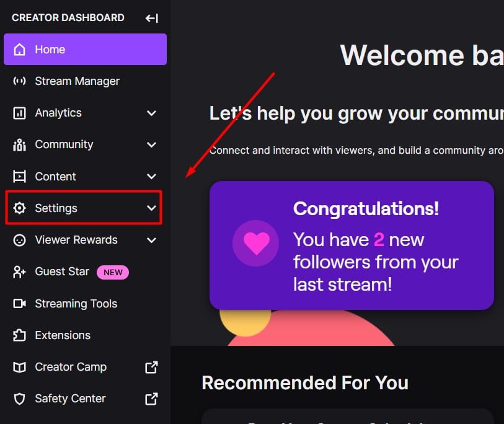Screen dimensions: 504x424
Task: Open Streaming Tools via the camera icon
Action: pos(19,303)
